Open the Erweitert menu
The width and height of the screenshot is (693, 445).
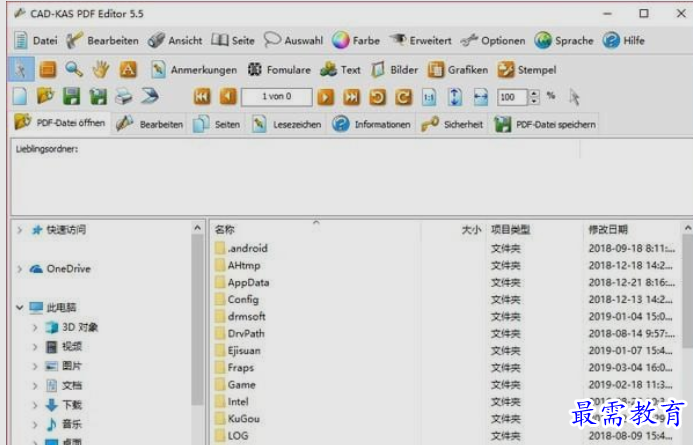coord(421,41)
